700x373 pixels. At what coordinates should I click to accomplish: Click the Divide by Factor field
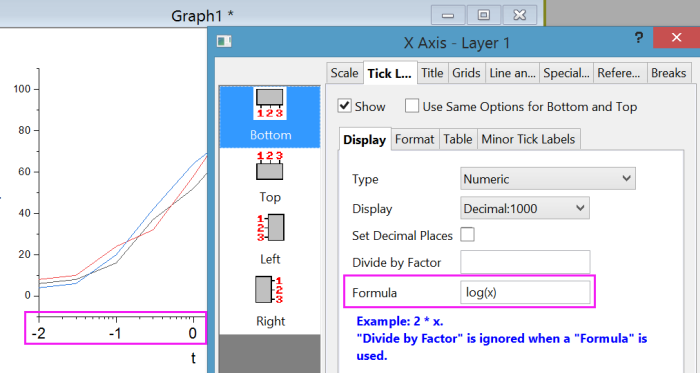click(x=525, y=262)
